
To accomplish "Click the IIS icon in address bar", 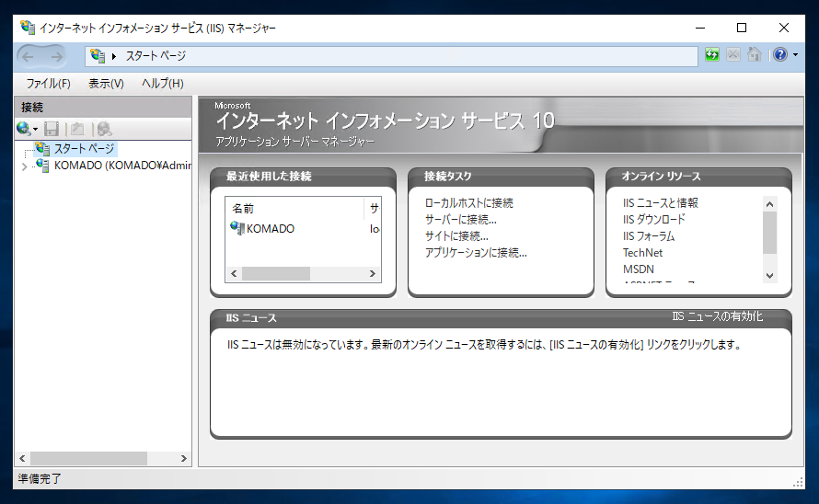I will pos(98,55).
